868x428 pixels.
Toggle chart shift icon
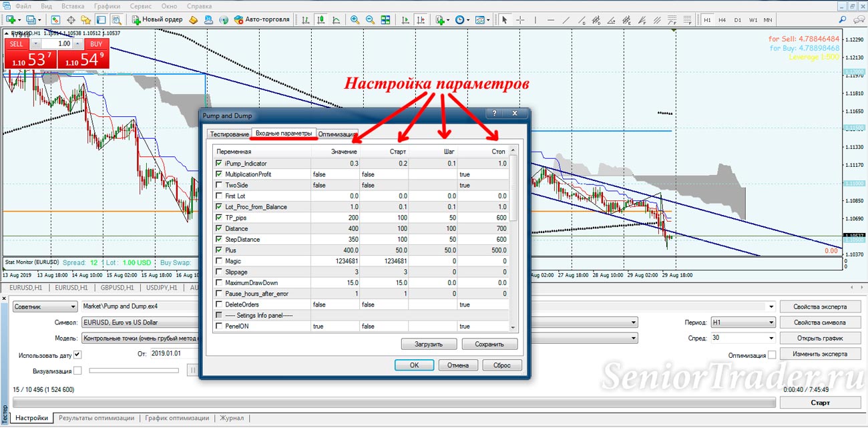(x=421, y=20)
